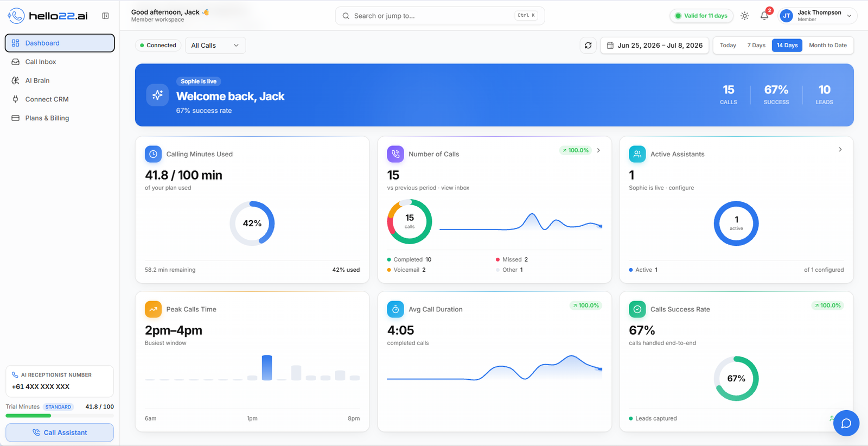Click the 10 LEADS banner stat
This screenshot has height=446, width=868.
click(825, 94)
